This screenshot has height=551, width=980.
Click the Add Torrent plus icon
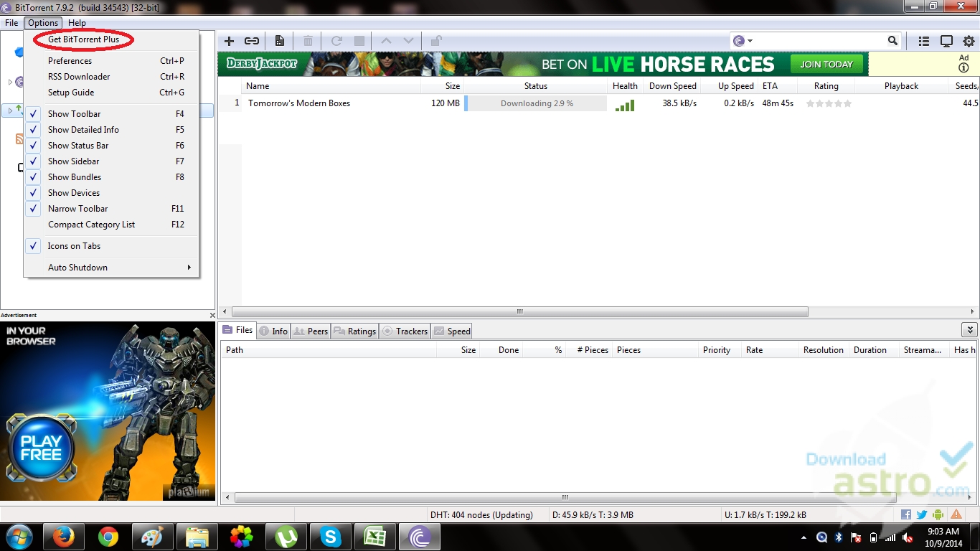pos(230,41)
